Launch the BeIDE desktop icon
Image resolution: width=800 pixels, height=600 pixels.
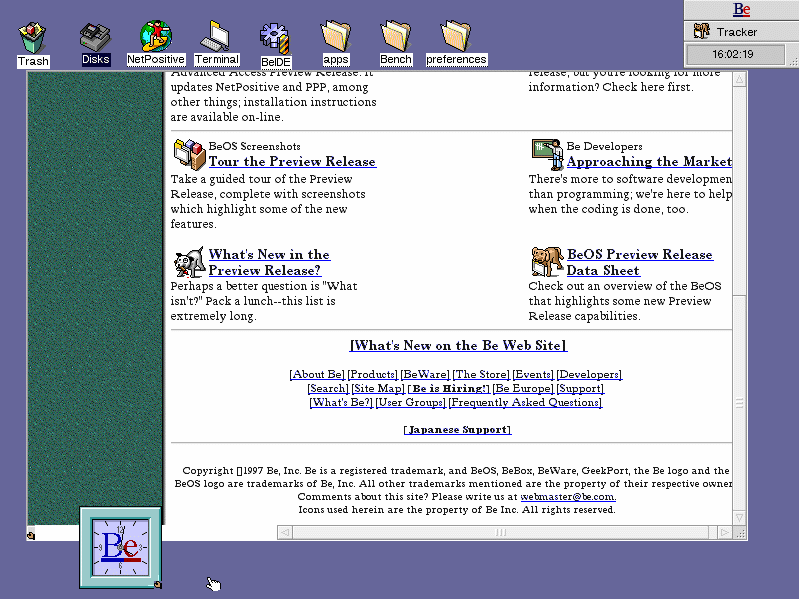[x=275, y=39]
